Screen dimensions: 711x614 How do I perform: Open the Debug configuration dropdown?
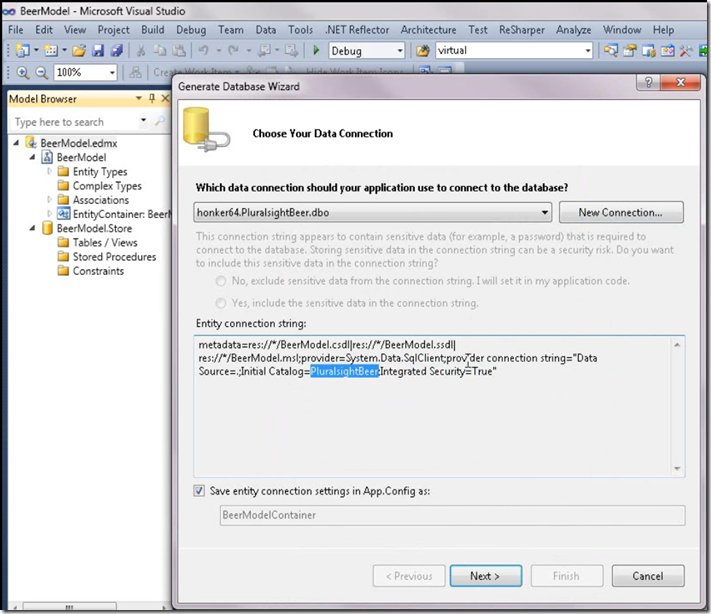(400, 50)
